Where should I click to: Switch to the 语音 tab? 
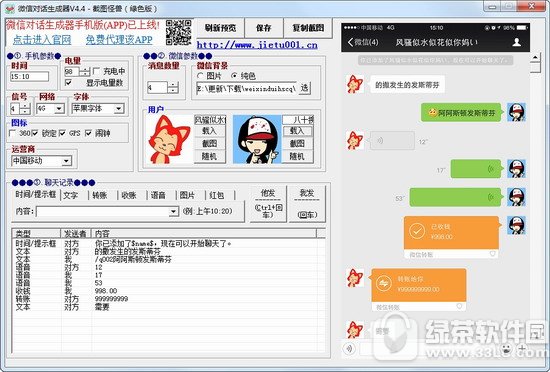(158, 195)
